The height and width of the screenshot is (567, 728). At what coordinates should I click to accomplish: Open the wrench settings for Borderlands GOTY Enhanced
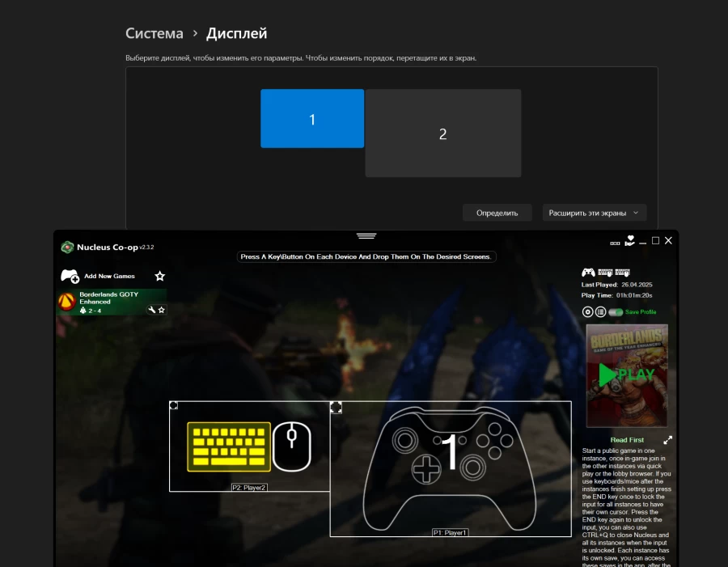click(151, 310)
